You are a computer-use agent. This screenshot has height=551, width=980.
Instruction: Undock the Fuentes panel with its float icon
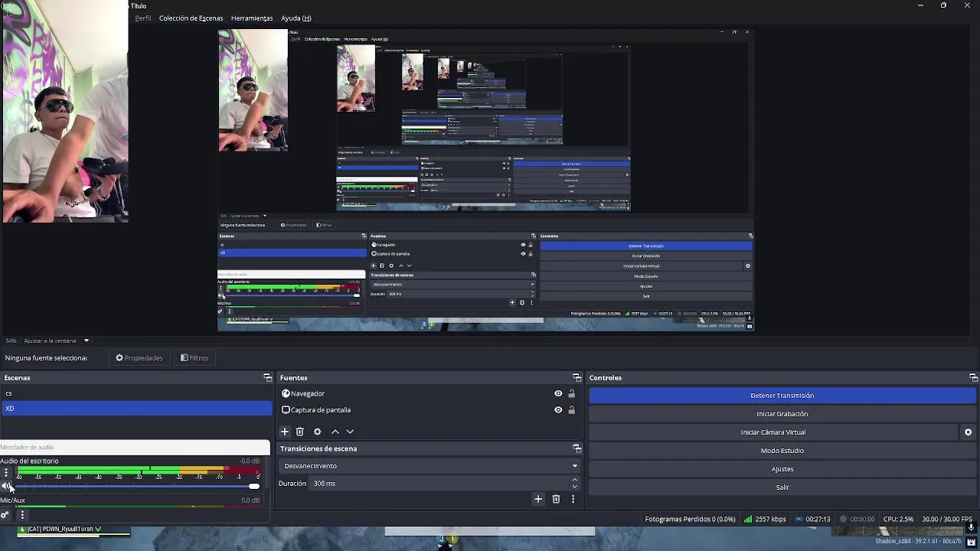tap(577, 378)
